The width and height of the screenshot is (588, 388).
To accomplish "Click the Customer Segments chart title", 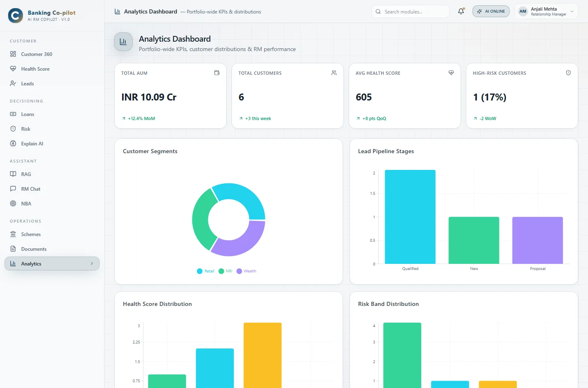I will tap(150, 151).
